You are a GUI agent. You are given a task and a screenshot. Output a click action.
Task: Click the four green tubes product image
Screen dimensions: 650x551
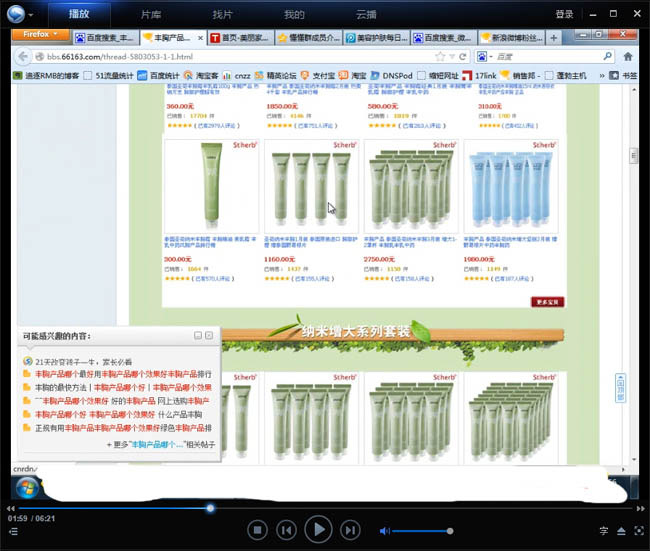[311, 187]
